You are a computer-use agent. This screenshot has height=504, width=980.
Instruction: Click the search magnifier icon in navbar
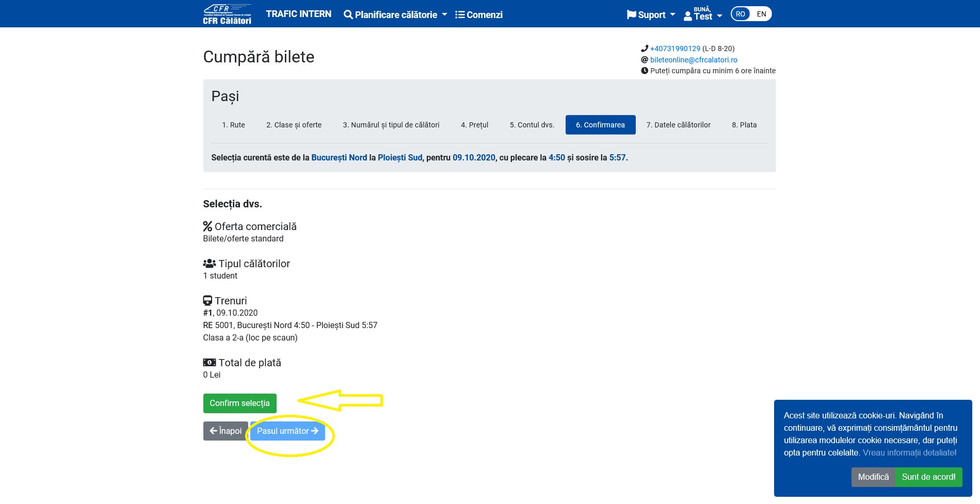348,15
